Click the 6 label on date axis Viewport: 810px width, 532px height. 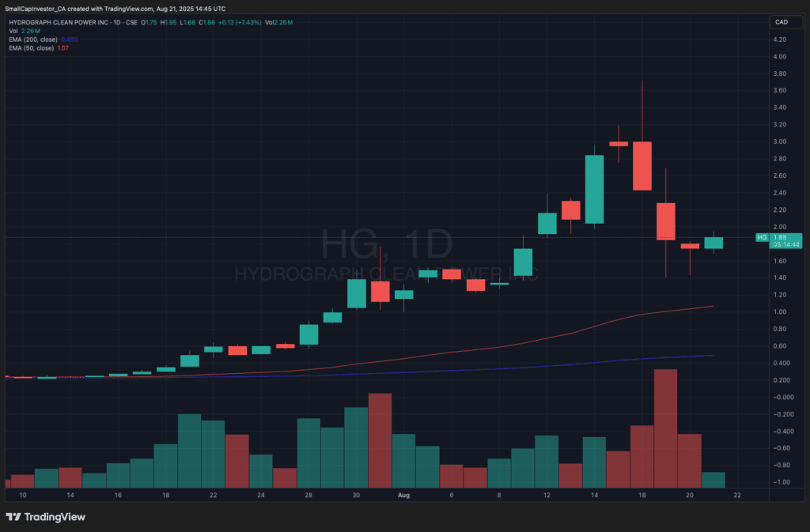tap(451, 495)
